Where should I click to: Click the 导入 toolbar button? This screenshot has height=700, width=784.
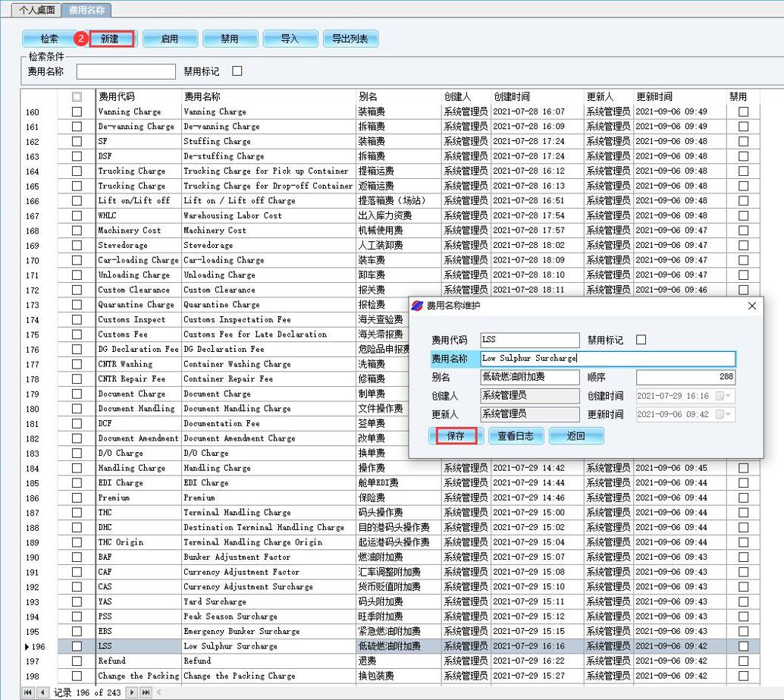[290, 39]
